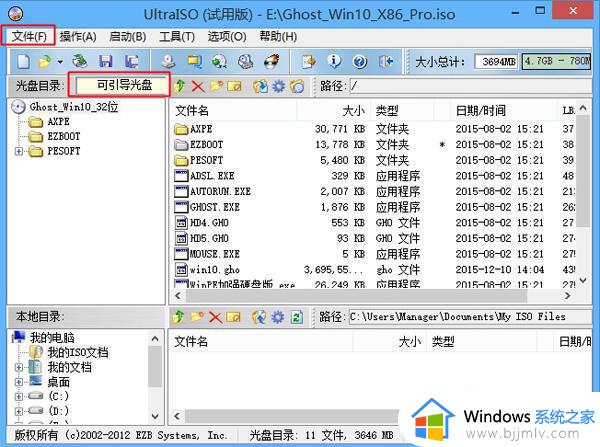Expand the 桌面 tree node
The width and height of the screenshot is (600, 447).
[x=18, y=382]
